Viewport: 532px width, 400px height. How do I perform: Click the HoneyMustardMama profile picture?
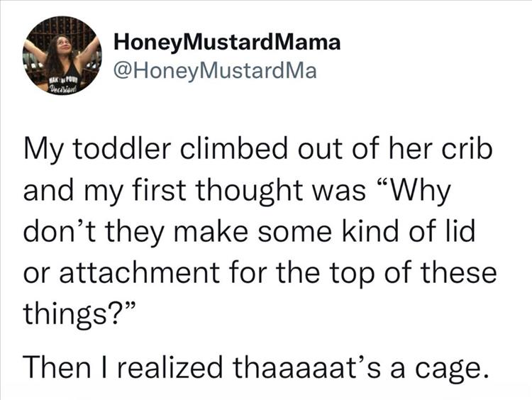(x=61, y=60)
